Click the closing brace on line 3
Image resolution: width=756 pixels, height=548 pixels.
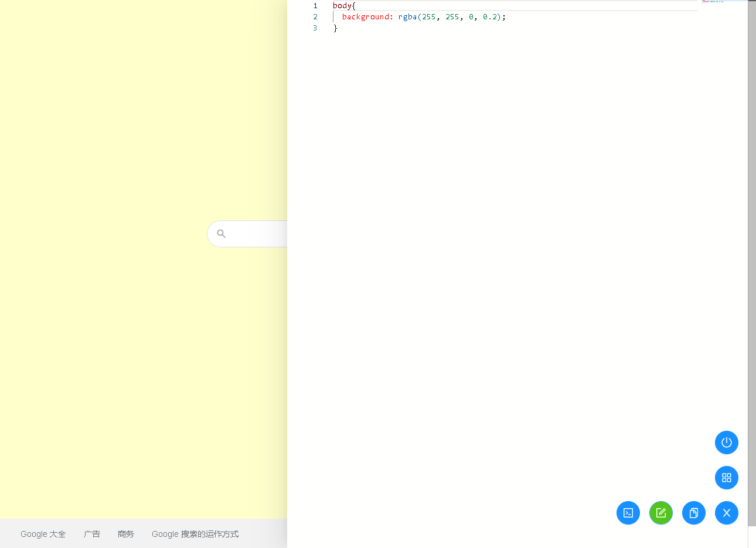pos(335,28)
